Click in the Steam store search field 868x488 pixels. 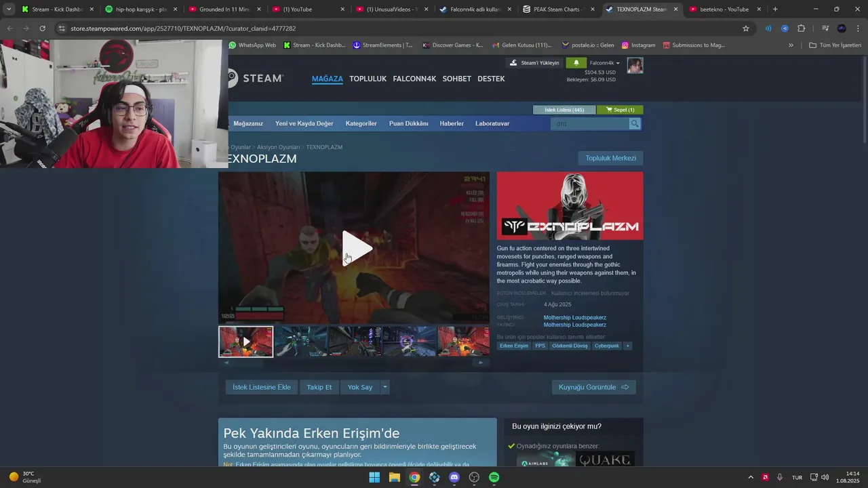point(590,123)
